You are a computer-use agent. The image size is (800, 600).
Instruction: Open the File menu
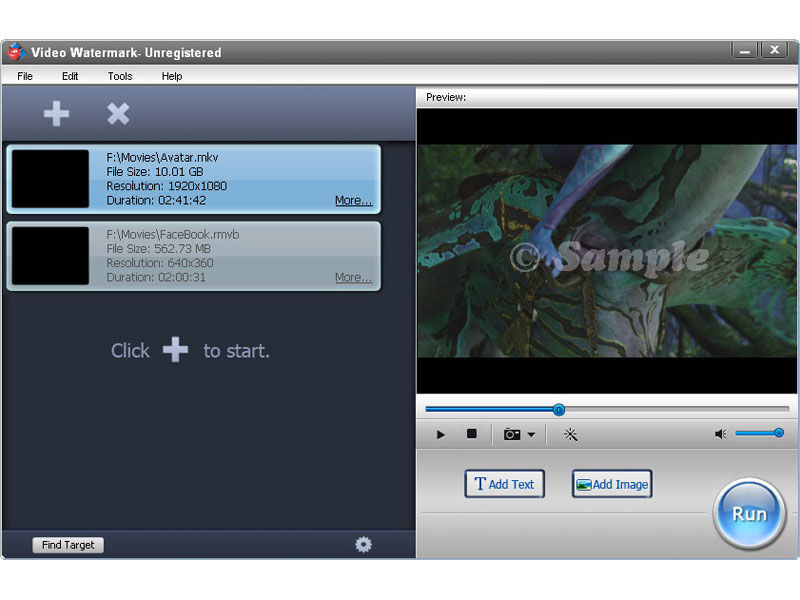coord(24,76)
